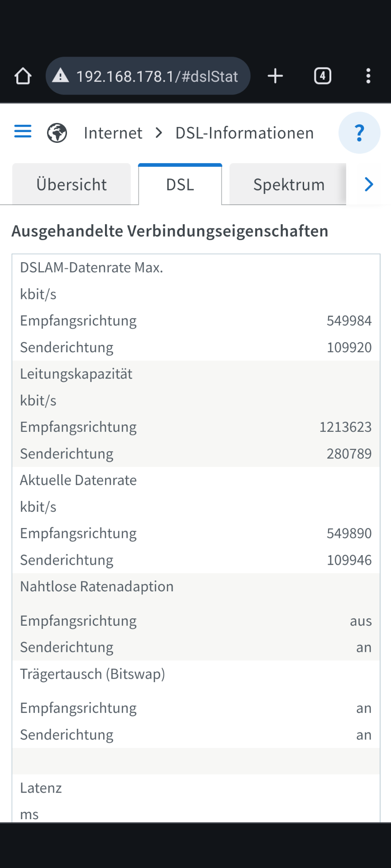Edit the address bar URL 192.168.178.1
391x868 pixels.
coord(157,76)
